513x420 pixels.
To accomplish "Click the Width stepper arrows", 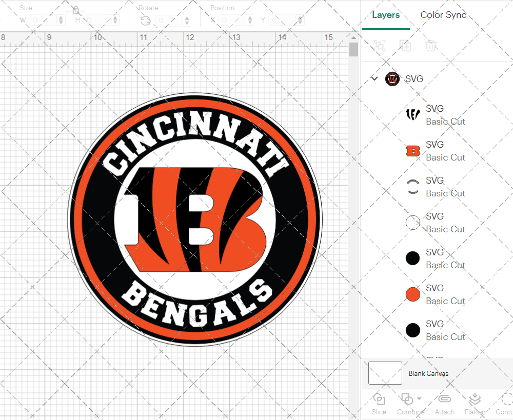I will [61, 21].
